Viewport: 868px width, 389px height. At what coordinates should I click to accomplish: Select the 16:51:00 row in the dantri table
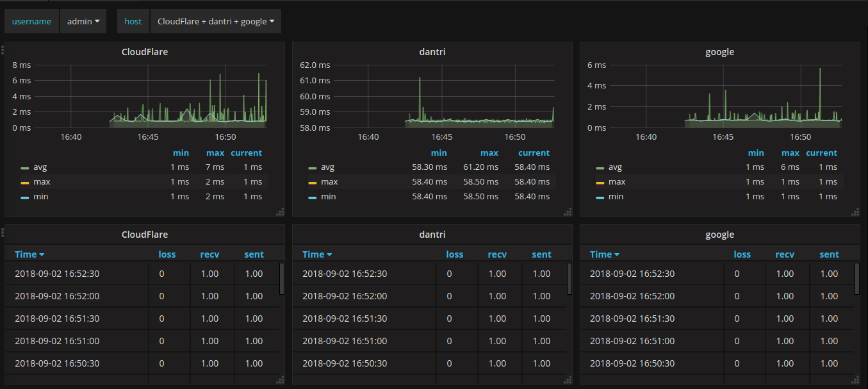point(429,341)
